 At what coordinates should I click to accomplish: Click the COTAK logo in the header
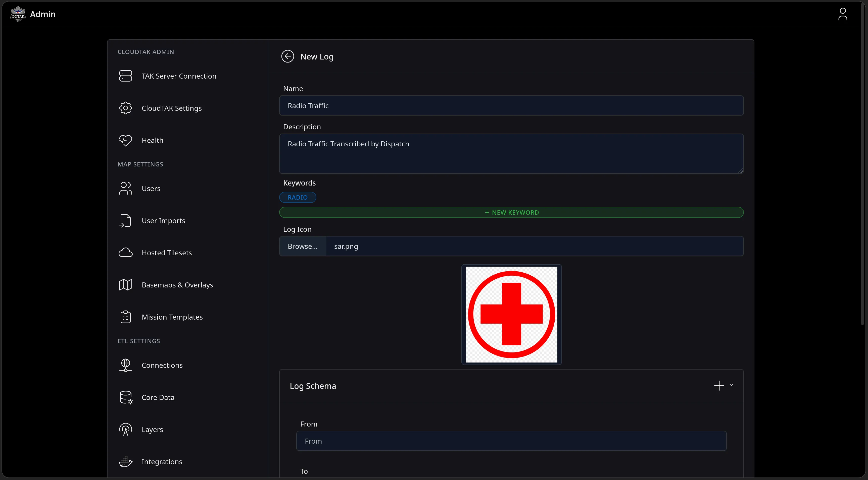point(18,14)
